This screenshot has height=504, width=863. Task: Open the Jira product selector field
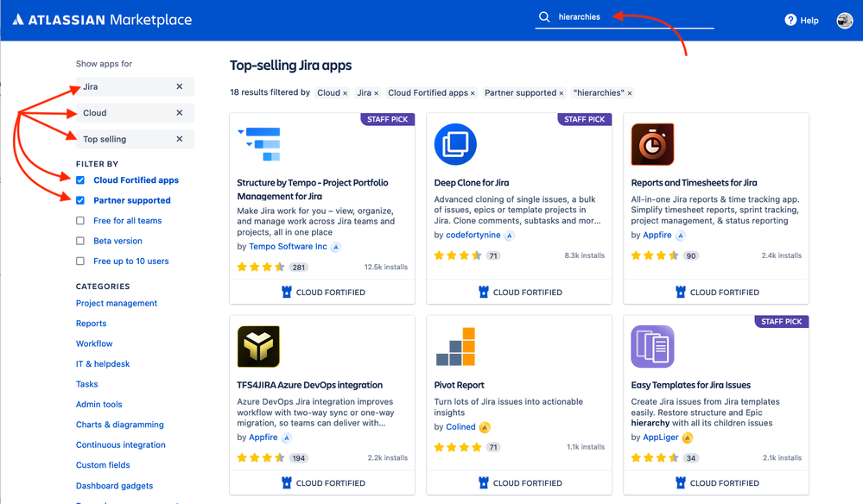point(135,86)
